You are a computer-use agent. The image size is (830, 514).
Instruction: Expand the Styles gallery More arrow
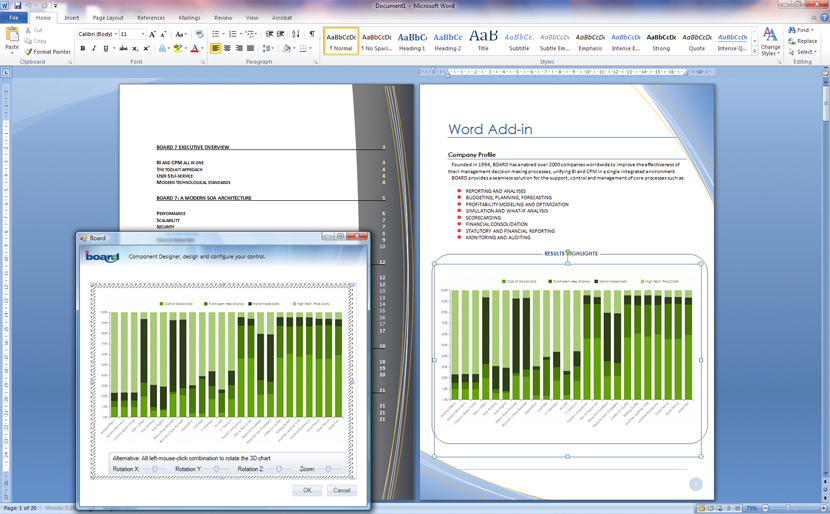[754, 51]
